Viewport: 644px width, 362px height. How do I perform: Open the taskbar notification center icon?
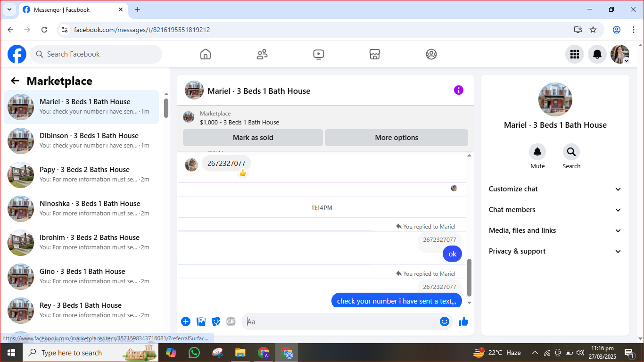(629, 353)
